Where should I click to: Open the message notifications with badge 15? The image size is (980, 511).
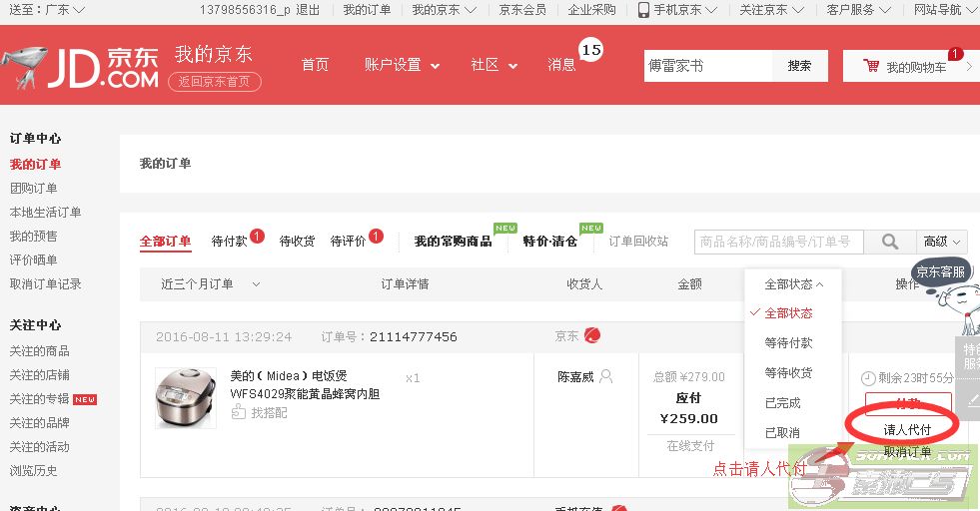click(562, 65)
